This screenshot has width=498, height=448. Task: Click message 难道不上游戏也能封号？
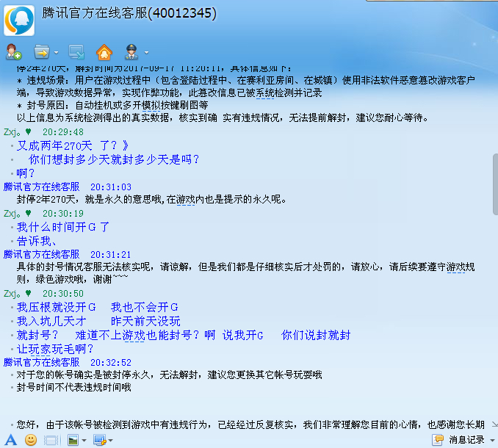137,335
